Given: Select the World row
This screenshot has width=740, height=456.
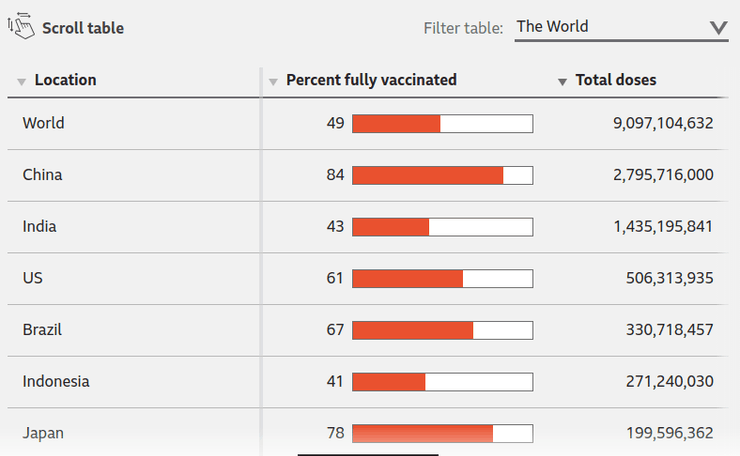Looking at the screenshot, I should point(43,123).
